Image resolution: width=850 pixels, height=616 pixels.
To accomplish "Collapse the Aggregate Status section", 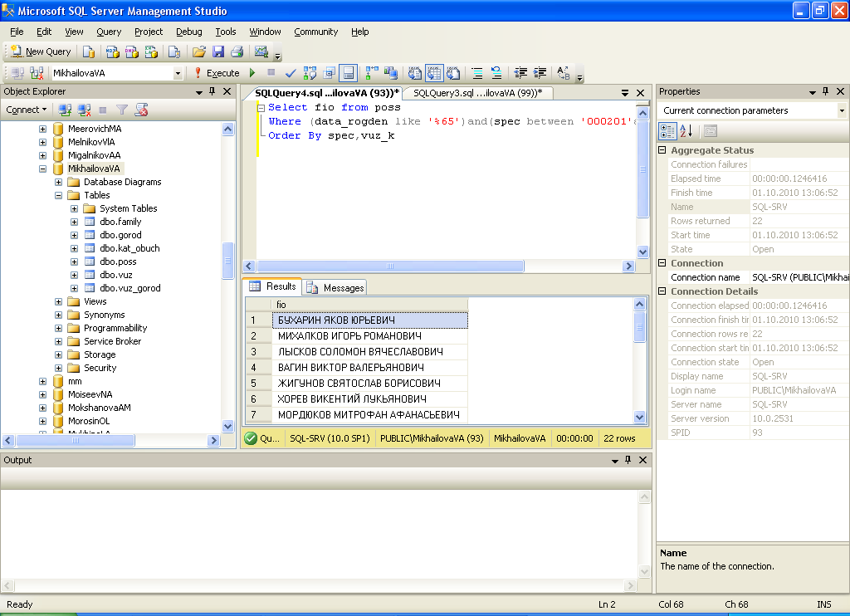I will [x=662, y=150].
